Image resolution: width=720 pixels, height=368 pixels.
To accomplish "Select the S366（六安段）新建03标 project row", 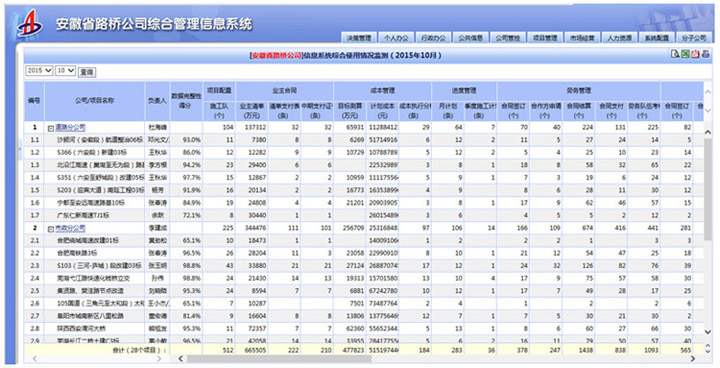I will (x=364, y=153).
